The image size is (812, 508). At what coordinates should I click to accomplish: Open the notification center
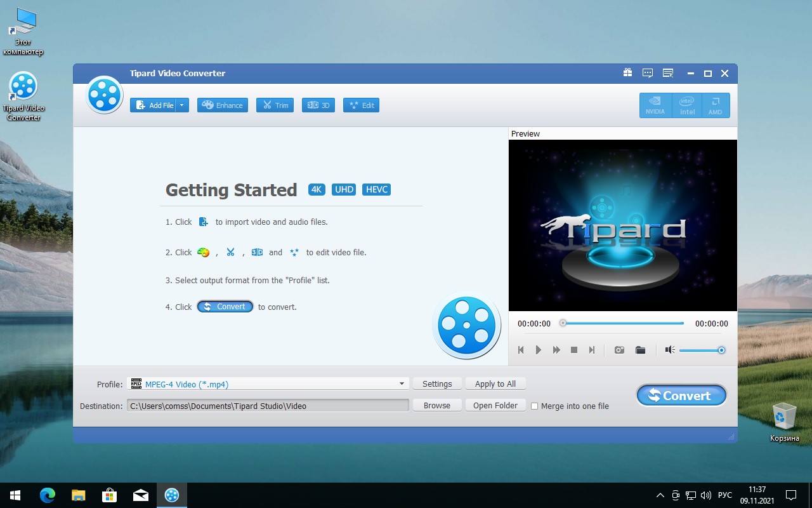(791, 495)
